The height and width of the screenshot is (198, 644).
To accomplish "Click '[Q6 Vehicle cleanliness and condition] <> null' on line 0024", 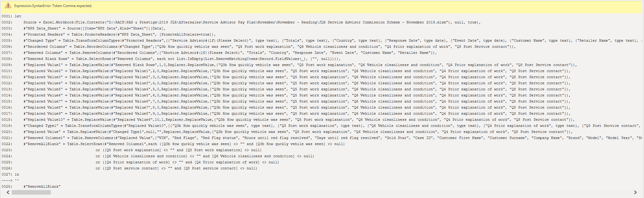I will coord(262,156).
